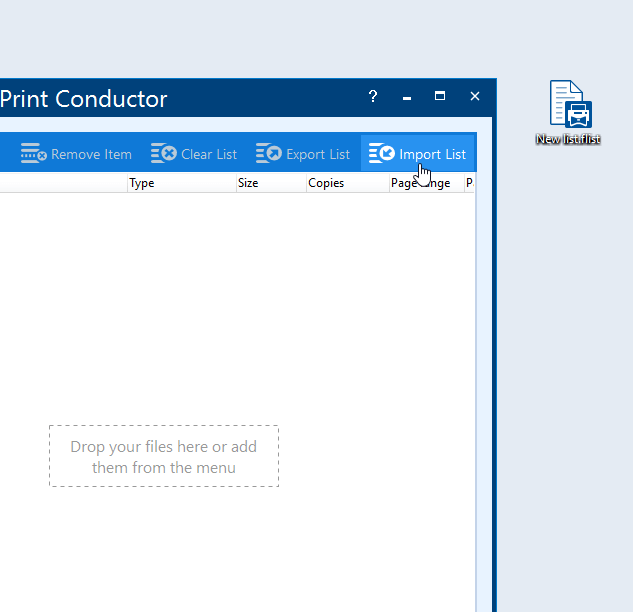
Task: Select the New list.flist desktop file
Action: (568, 113)
